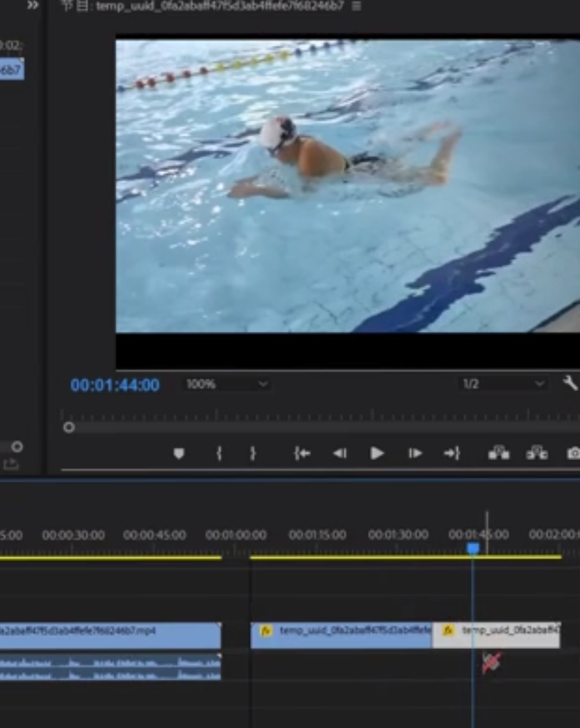Image resolution: width=580 pixels, height=728 pixels.
Task: Click the Lift button icon
Action: click(x=498, y=453)
